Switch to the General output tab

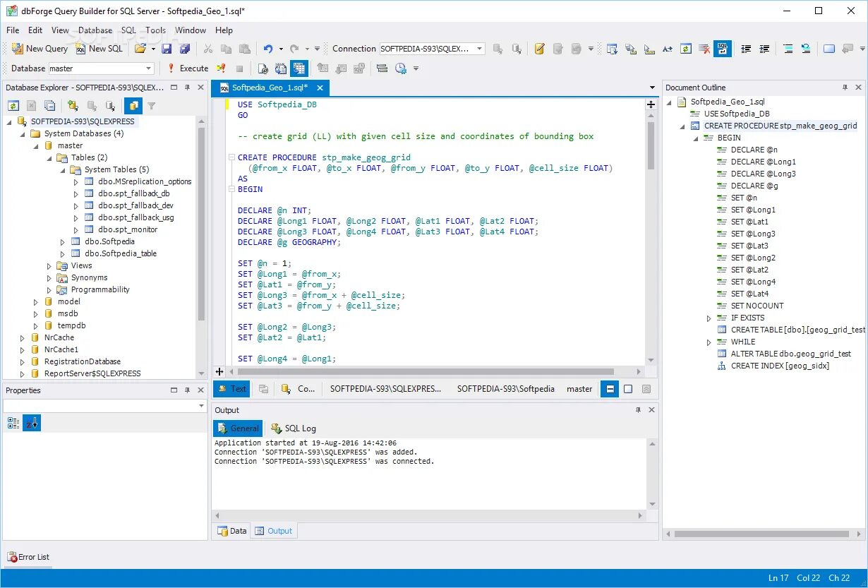(238, 428)
